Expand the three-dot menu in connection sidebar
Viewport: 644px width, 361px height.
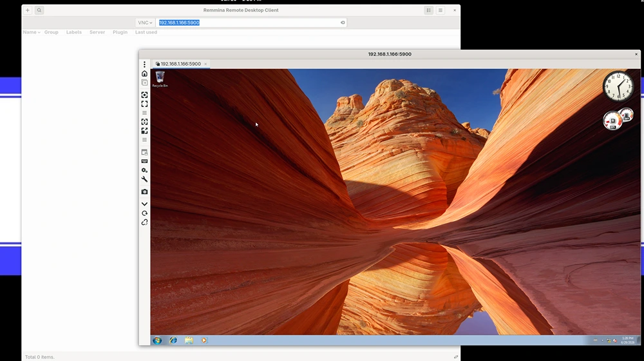pos(144,64)
